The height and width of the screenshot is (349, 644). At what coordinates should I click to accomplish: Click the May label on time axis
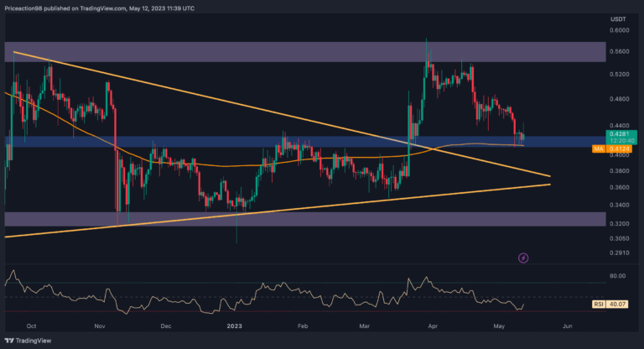coord(499,326)
